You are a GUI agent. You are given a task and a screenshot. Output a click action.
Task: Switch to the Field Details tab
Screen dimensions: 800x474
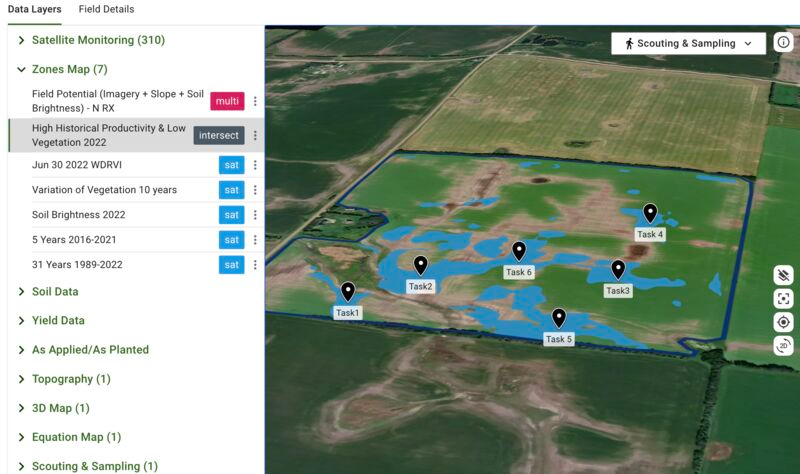[x=106, y=9]
